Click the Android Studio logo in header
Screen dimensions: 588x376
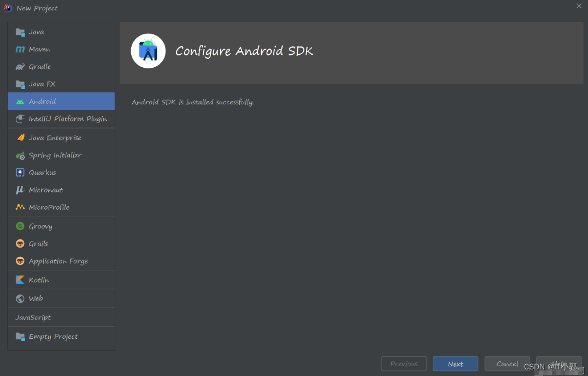tap(148, 51)
